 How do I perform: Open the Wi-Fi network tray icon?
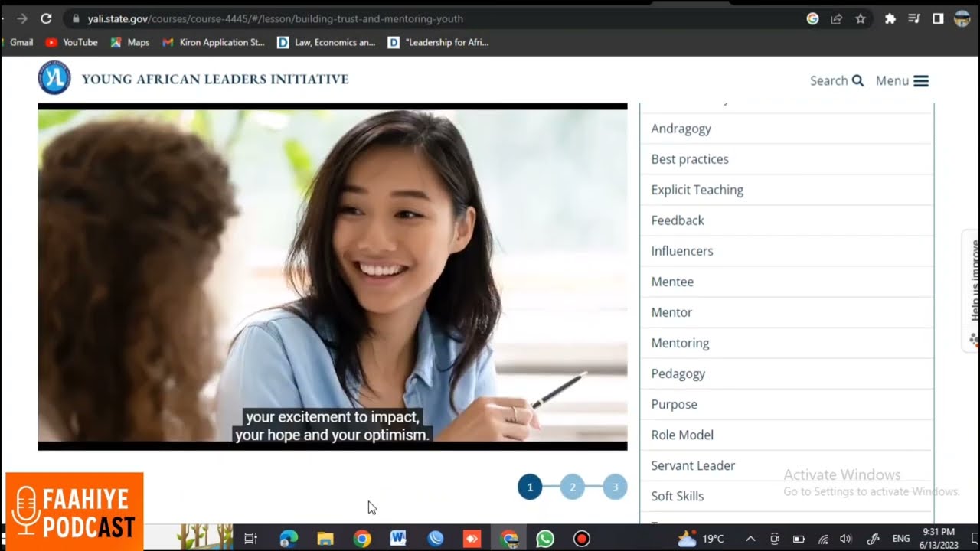point(823,539)
